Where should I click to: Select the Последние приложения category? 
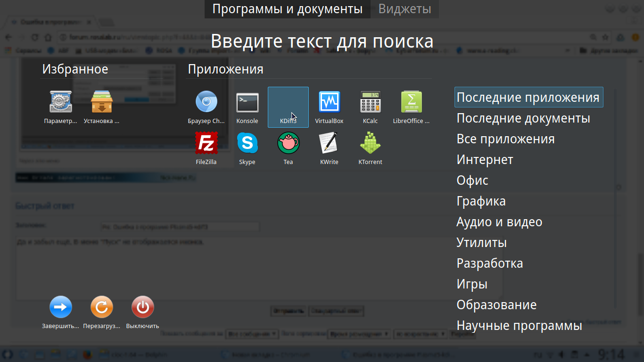click(x=528, y=97)
